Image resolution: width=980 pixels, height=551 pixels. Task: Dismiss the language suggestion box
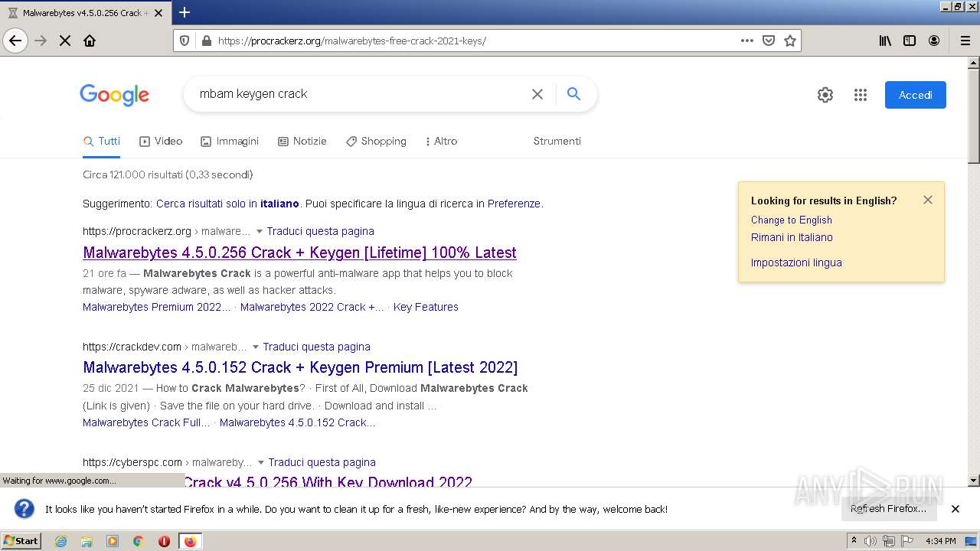(928, 200)
